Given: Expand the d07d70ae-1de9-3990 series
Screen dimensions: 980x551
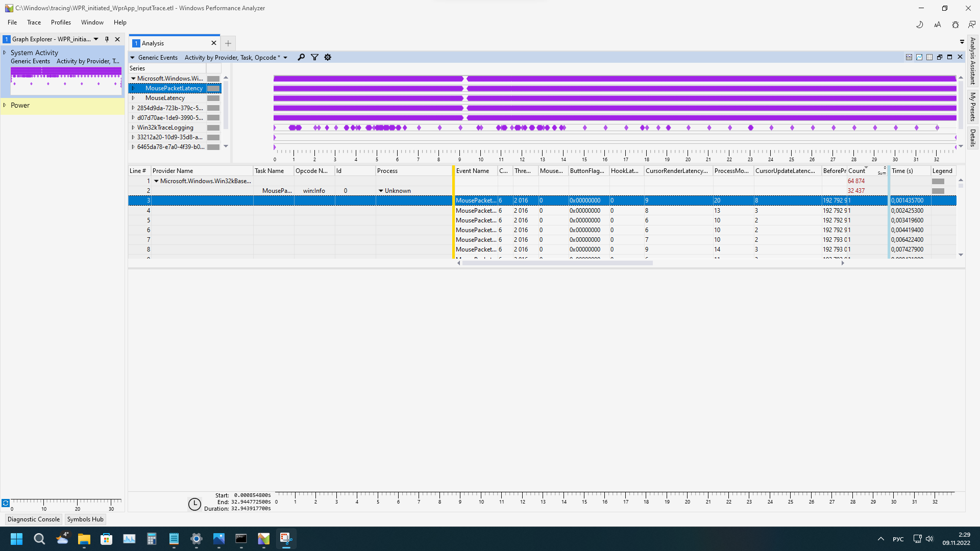Looking at the screenshot, I should click(133, 118).
